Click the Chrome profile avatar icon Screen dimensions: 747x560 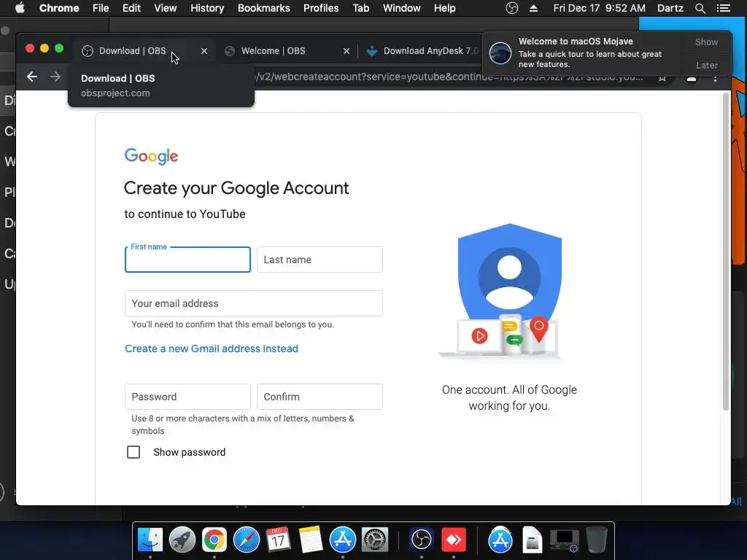[x=692, y=78]
